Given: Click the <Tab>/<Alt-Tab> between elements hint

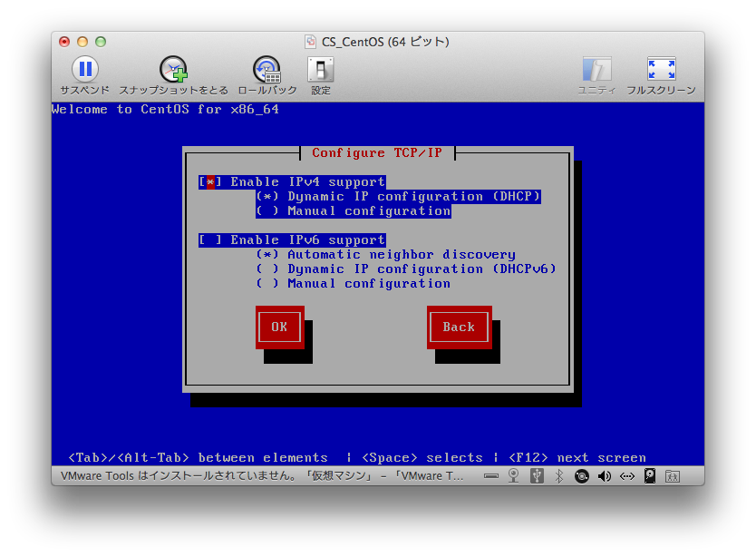Looking at the screenshot, I should pyautogui.click(x=198, y=457).
